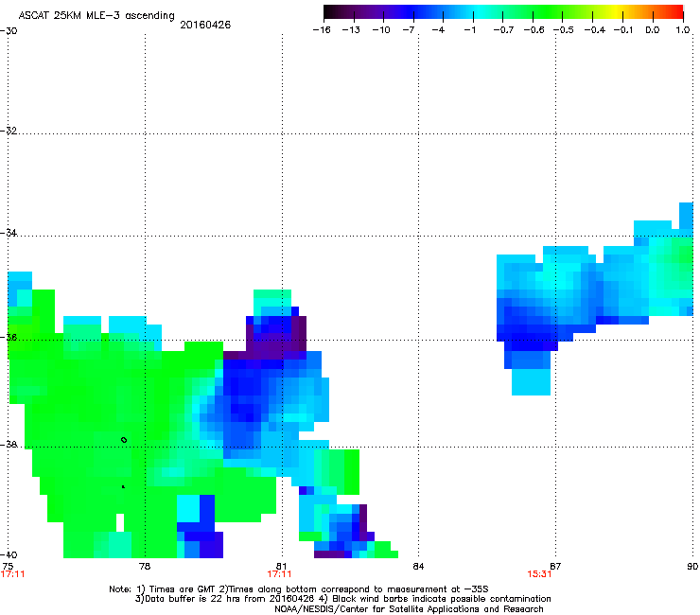This screenshot has height=615, width=700.
Task: Click the red 15:31 time label
Action: 539,574
